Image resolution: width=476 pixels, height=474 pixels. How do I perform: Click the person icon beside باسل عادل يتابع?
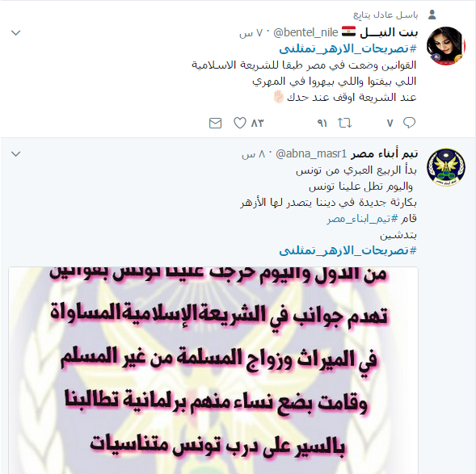tap(432, 15)
